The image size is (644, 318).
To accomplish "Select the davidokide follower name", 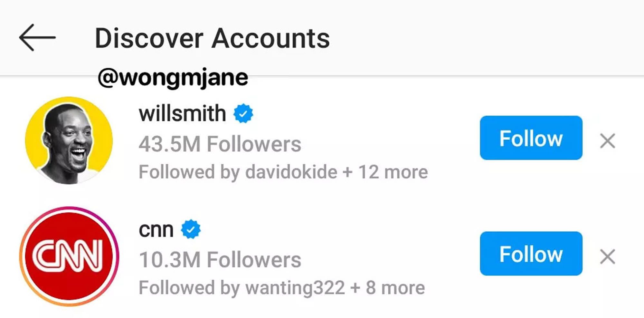I will click(291, 172).
